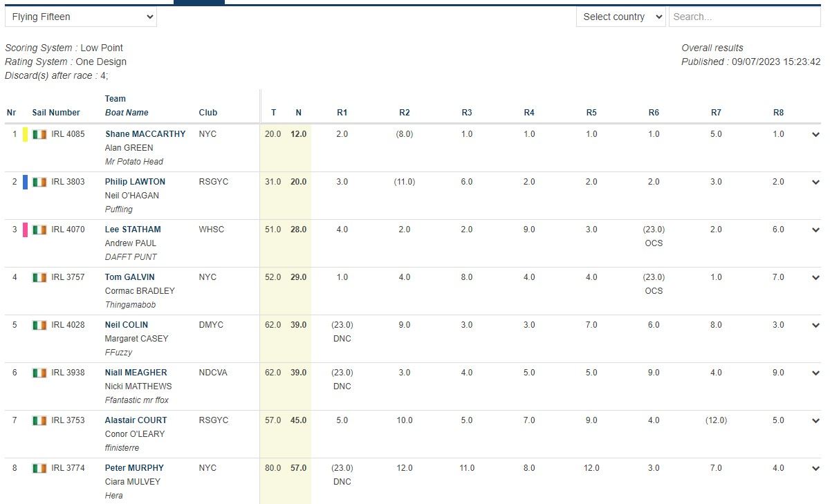Click the yellow marker for first place

(26, 134)
